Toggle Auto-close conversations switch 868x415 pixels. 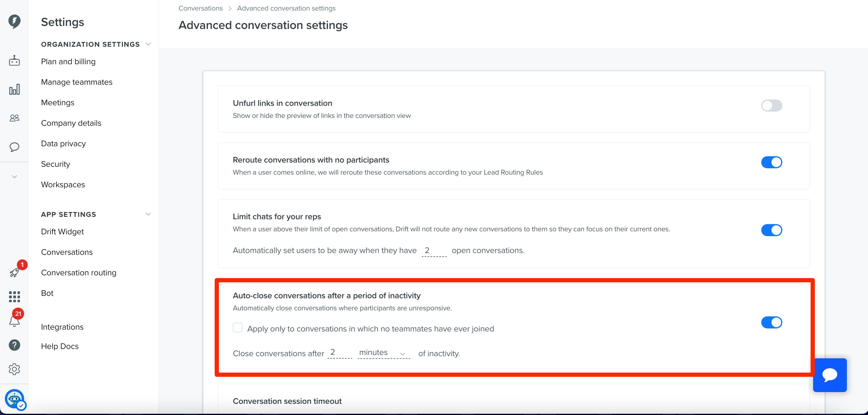pos(771,322)
